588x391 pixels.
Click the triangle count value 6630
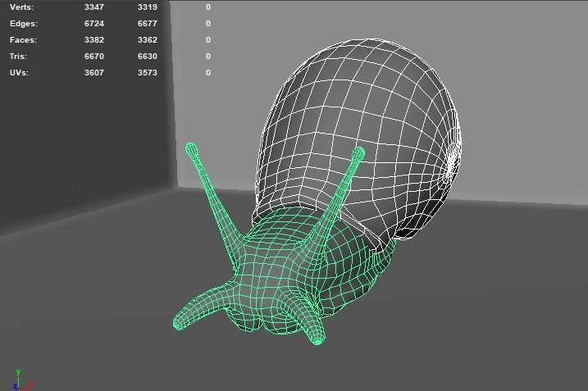[148, 57]
